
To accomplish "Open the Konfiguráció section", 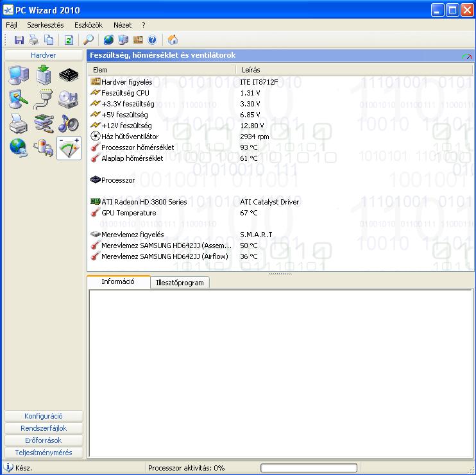I will tap(44, 416).
